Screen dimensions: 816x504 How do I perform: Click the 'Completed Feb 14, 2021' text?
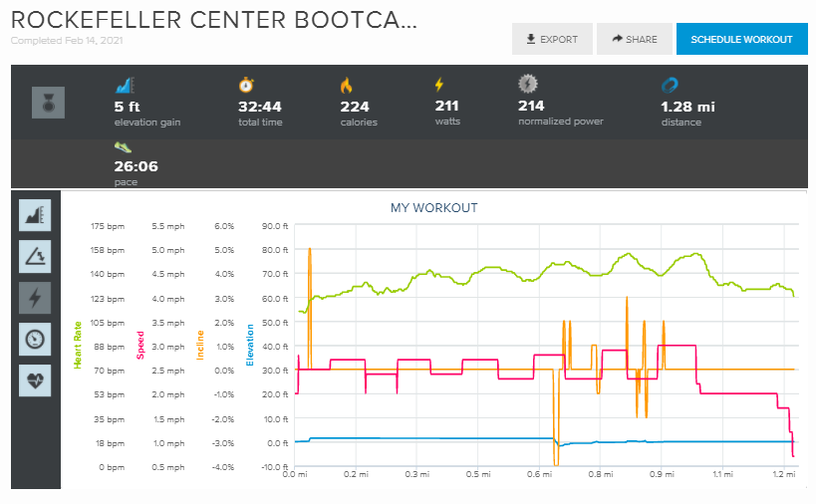(67, 41)
